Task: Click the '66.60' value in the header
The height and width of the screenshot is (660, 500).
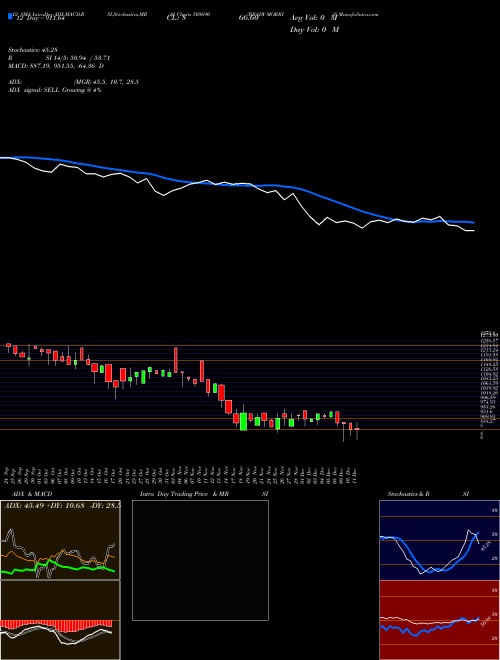Action: [x=248, y=19]
